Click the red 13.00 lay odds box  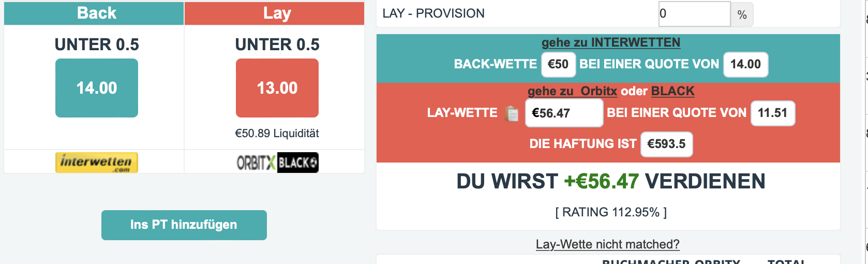277,88
